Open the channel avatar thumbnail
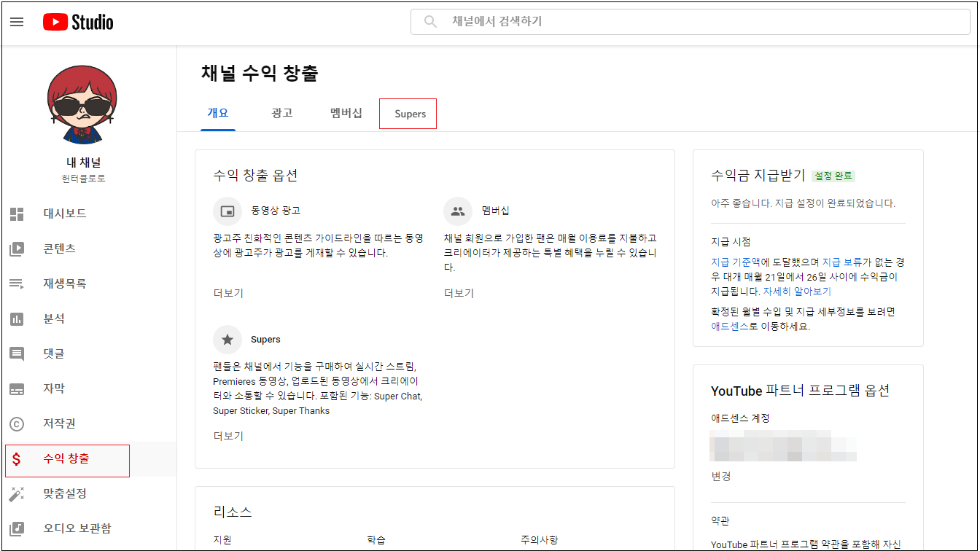Image resolution: width=980 pixels, height=551 pixels. (82, 104)
